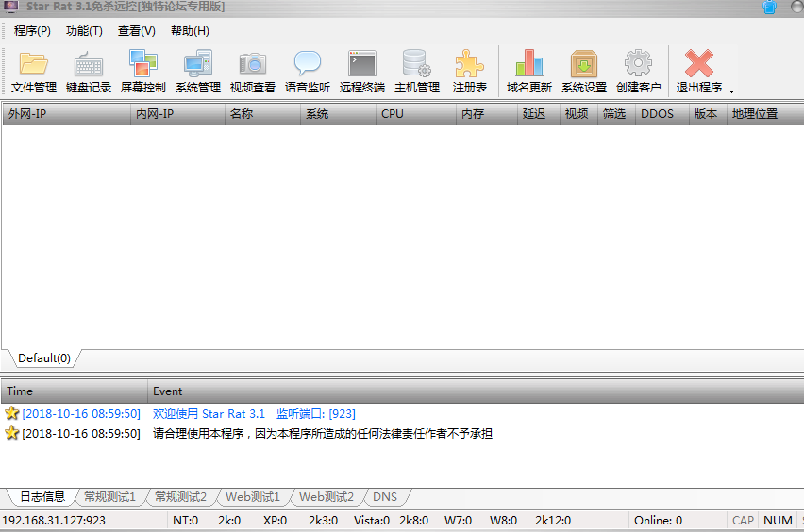Sort by the 内网-IP column header
The image size is (804, 532).
(177, 114)
